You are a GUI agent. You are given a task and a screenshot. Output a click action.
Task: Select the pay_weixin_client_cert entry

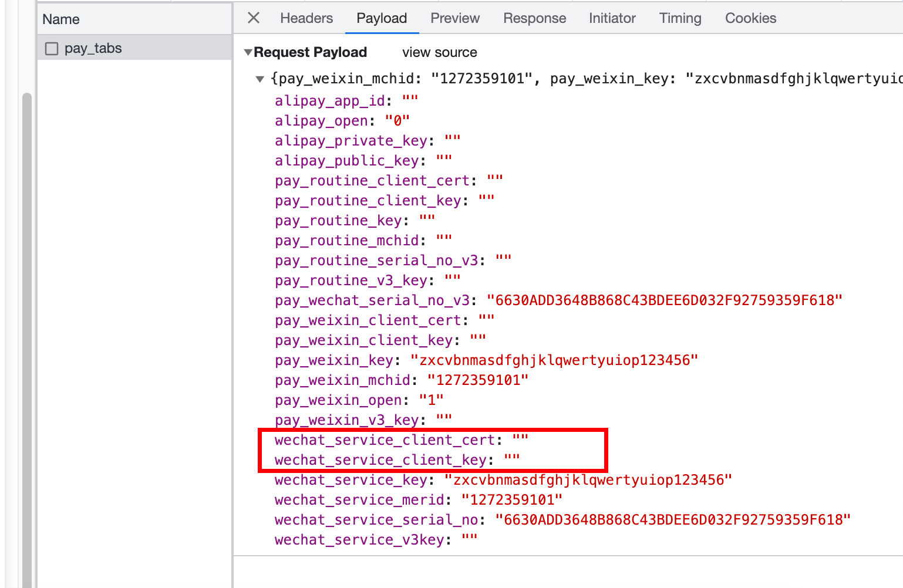(x=385, y=320)
